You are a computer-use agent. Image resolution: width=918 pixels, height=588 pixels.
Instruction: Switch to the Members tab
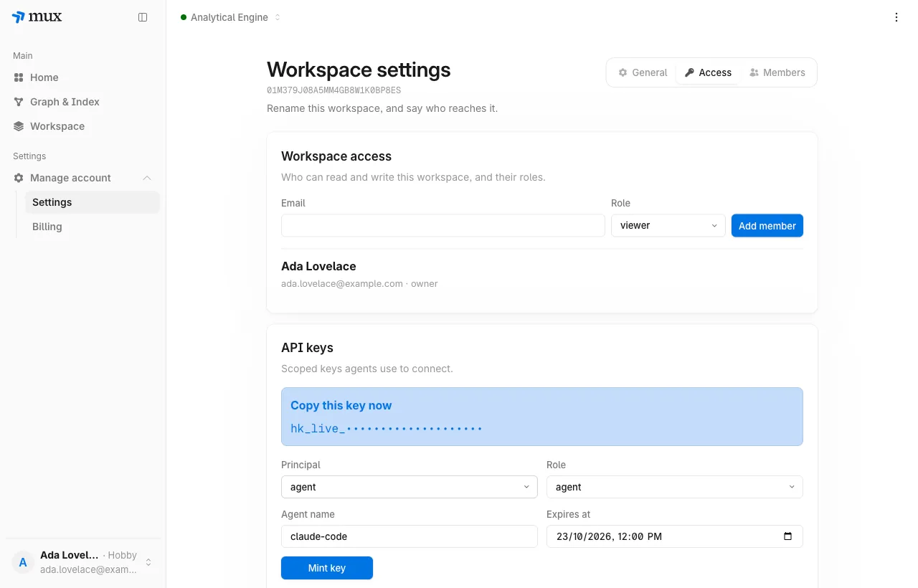pyautogui.click(x=777, y=72)
